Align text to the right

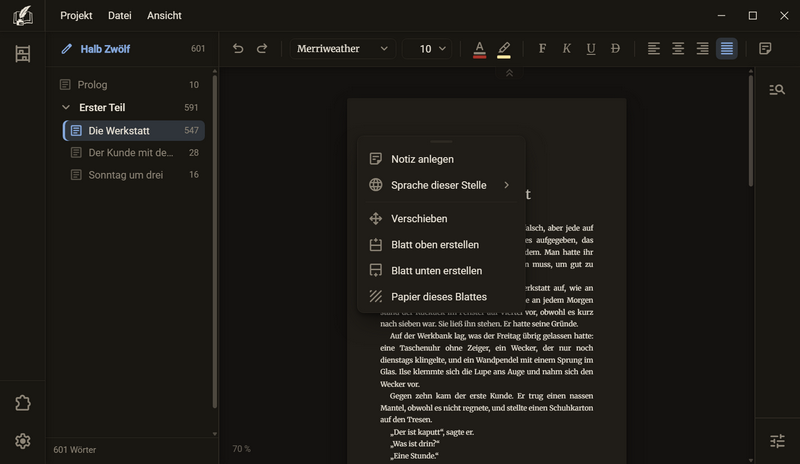[703, 48]
